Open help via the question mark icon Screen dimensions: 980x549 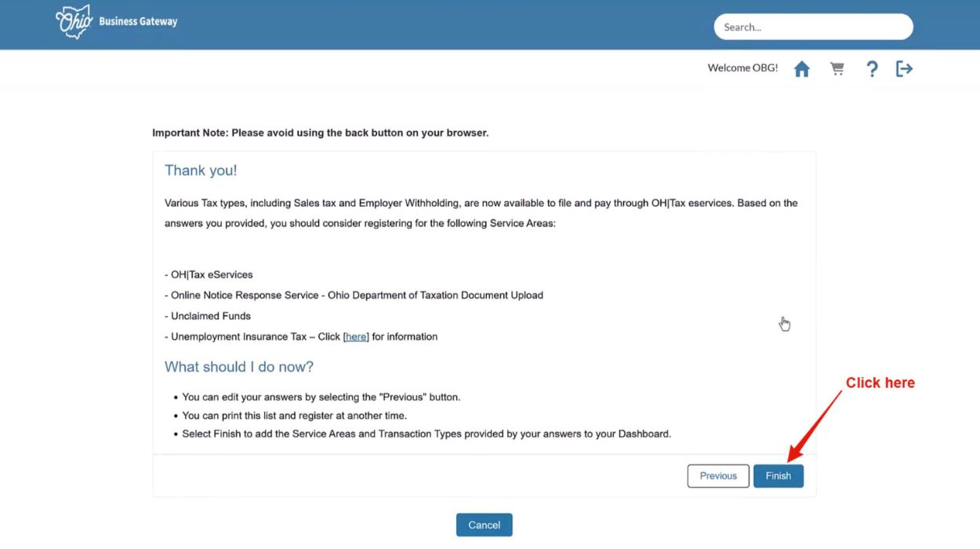(x=872, y=69)
